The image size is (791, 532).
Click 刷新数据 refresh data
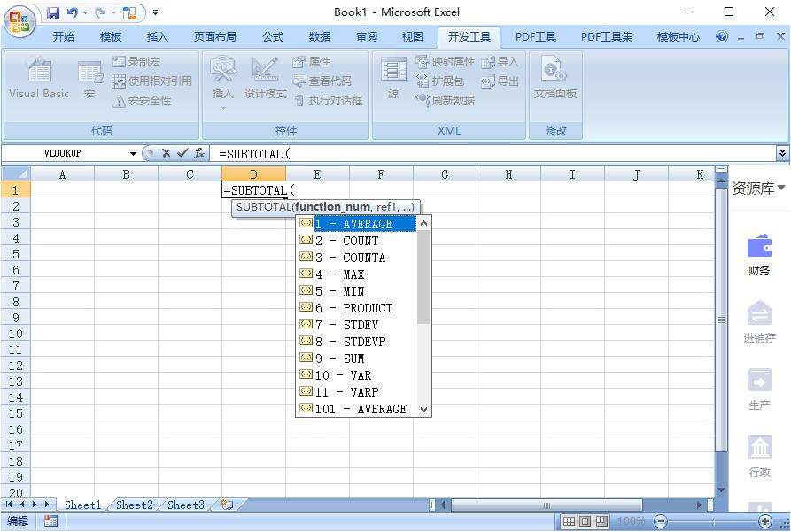(445, 100)
